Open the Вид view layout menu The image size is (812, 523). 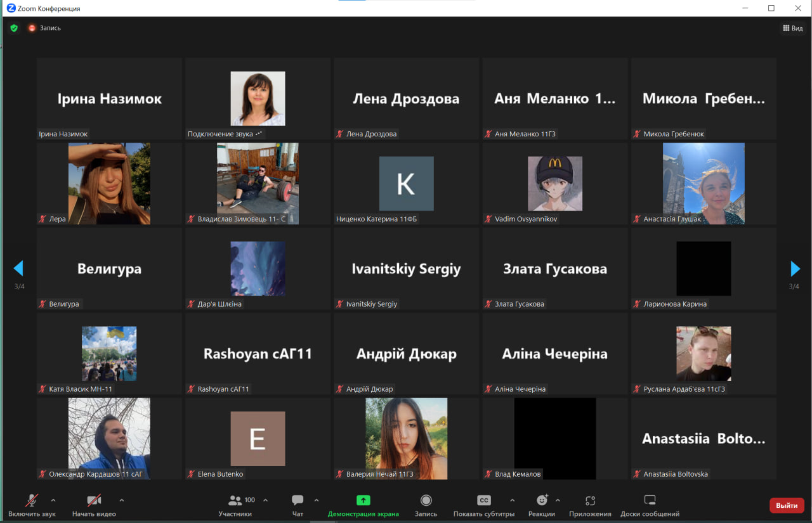click(793, 28)
